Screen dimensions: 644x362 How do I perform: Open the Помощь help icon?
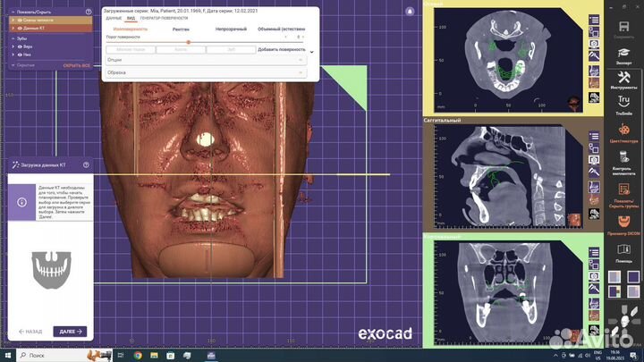[x=623, y=252]
